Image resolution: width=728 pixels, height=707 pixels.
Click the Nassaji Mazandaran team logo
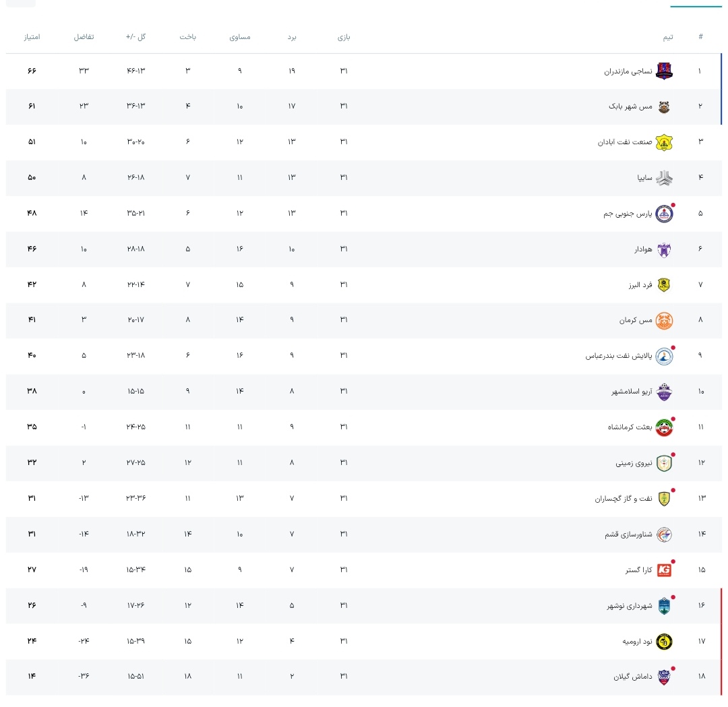coord(664,71)
